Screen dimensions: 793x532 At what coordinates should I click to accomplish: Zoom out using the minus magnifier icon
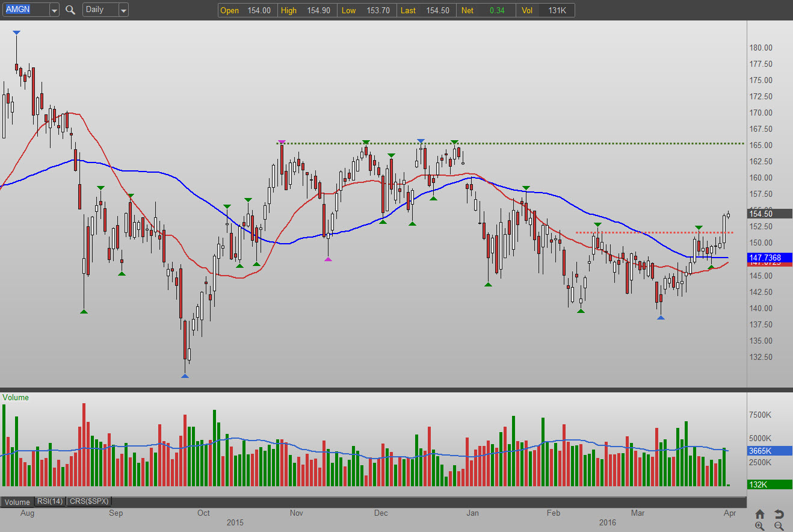tap(779, 526)
